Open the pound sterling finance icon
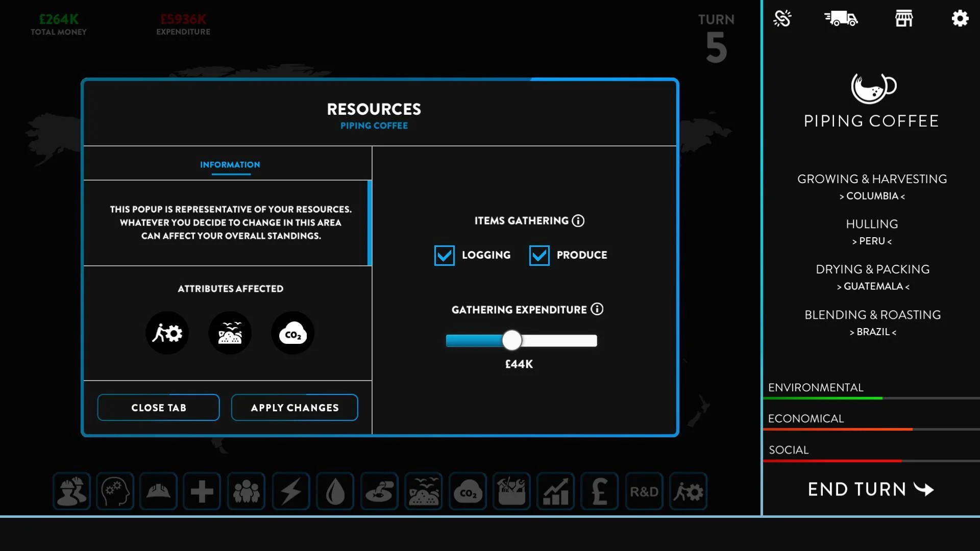980x551 pixels. [x=600, y=491]
